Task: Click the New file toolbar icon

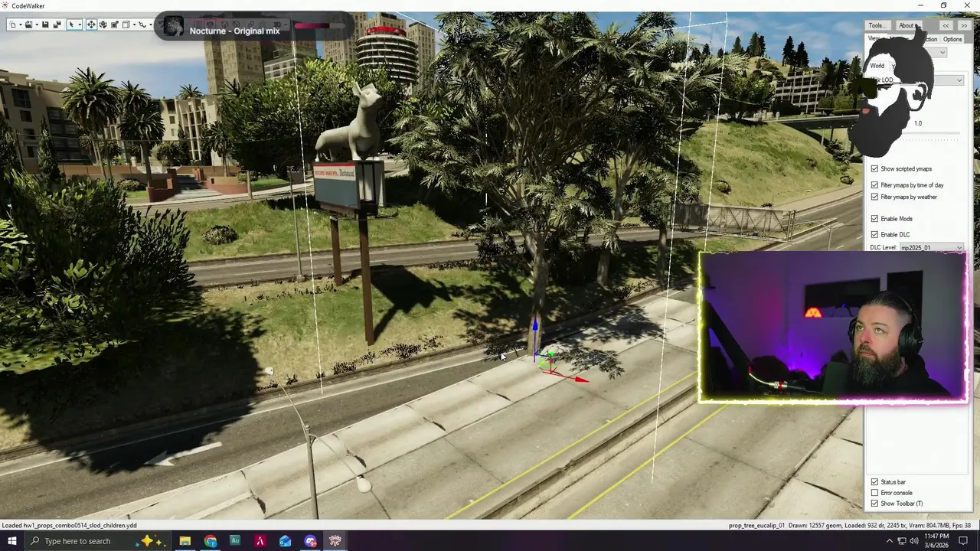Action: point(12,24)
